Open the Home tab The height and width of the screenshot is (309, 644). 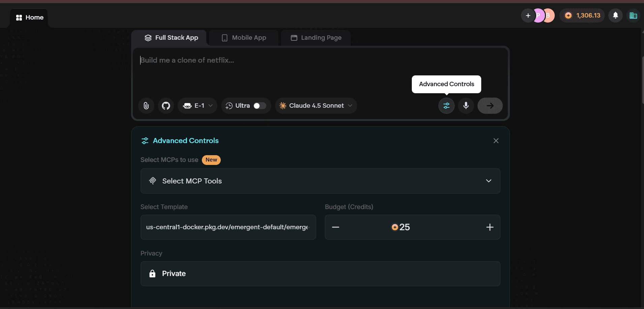pyautogui.click(x=30, y=18)
